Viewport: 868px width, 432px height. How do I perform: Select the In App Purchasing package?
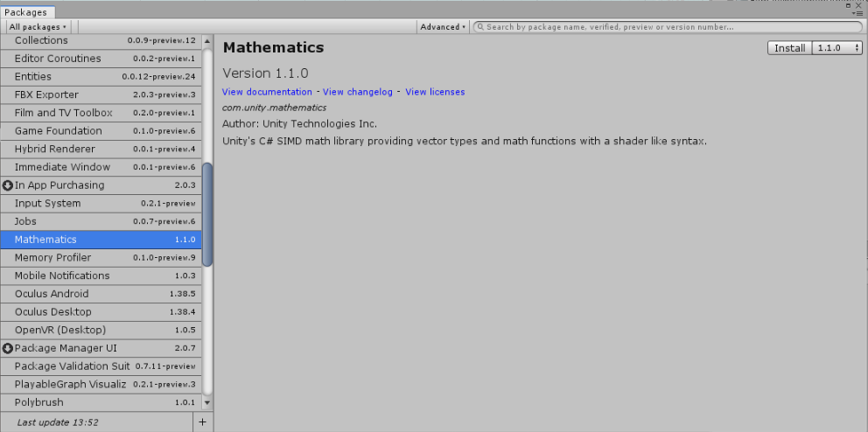[101, 185]
